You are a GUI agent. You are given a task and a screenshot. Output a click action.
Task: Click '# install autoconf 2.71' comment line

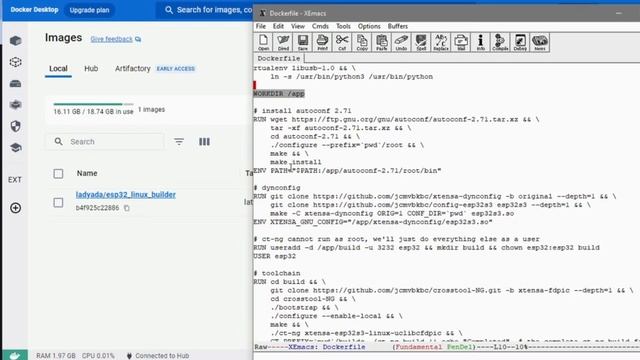[302, 111]
